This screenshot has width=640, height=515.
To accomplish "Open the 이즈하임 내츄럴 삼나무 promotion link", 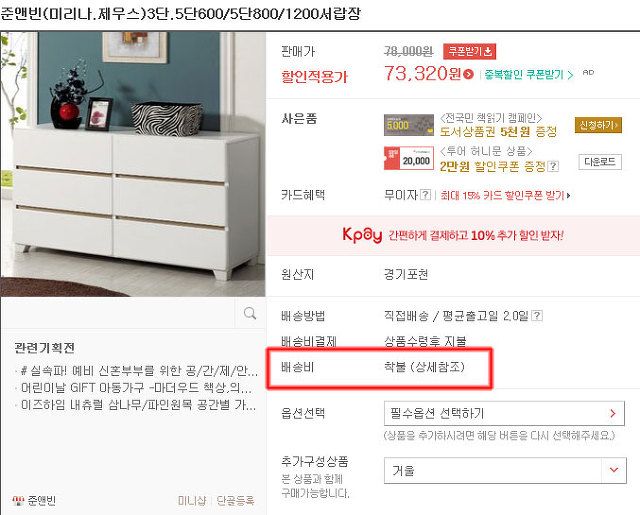I will (138, 405).
